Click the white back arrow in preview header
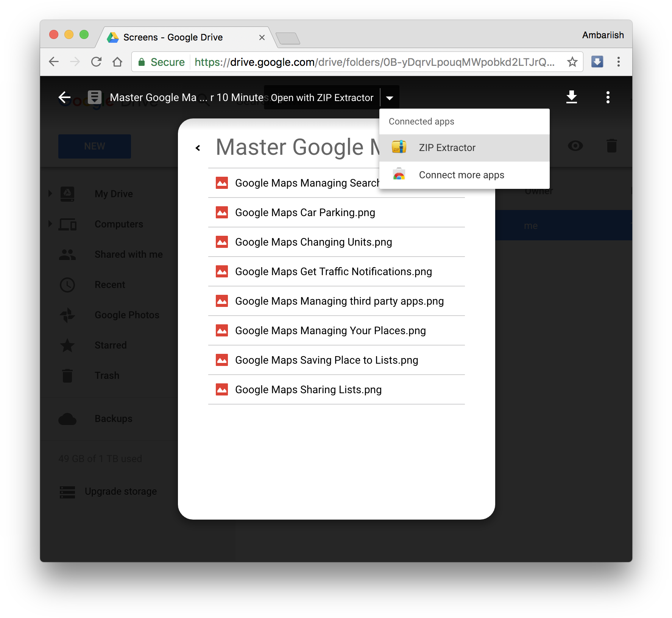 65,97
